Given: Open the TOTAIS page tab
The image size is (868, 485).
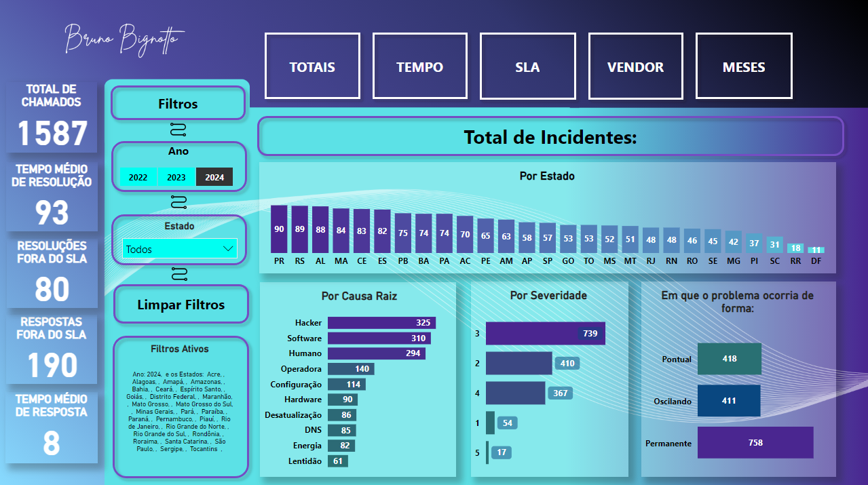Looking at the screenshot, I should tap(312, 66).
